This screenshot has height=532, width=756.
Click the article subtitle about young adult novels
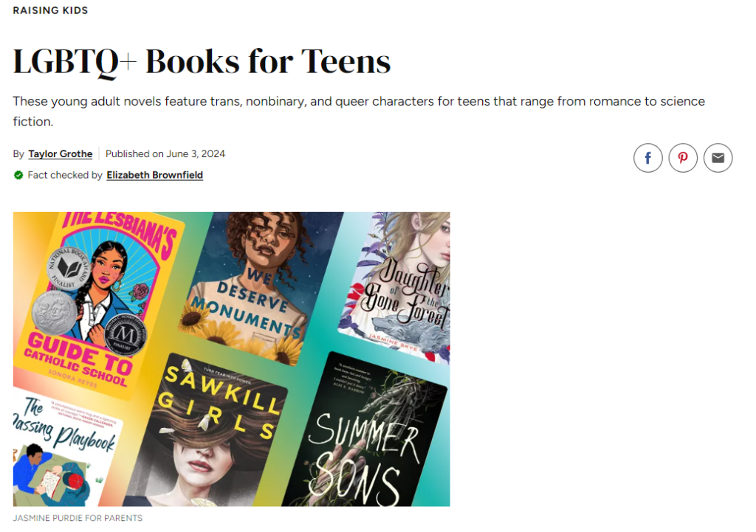359,111
